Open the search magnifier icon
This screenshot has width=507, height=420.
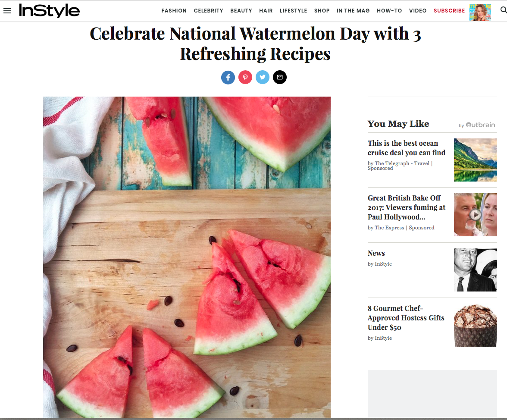point(503,10)
